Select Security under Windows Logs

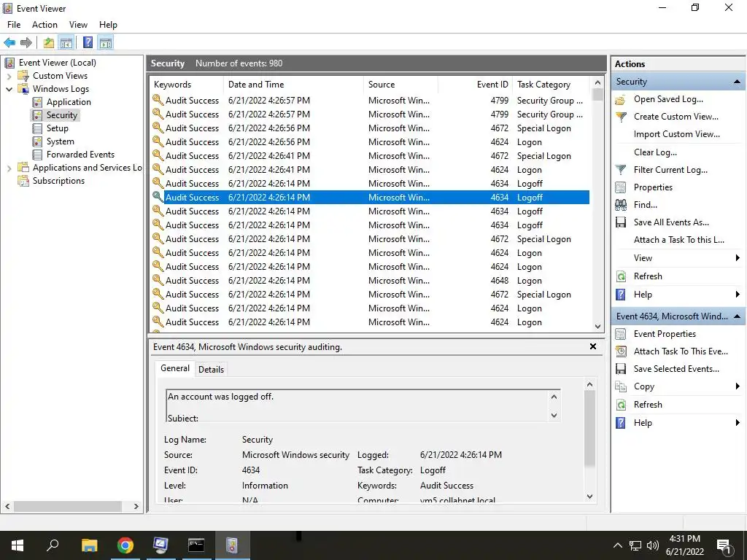point(61,115)
